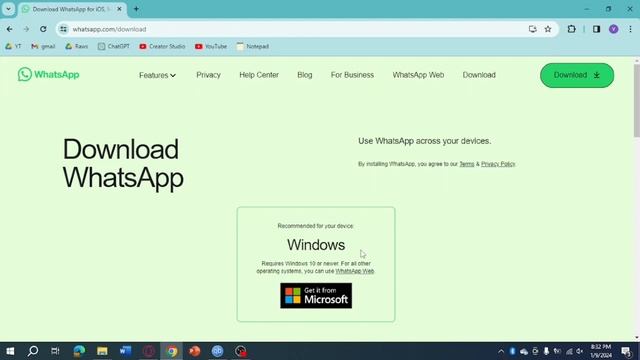Screen dimensions: 640x360
Task: Open the tab search dropdown arrow
Action: 8,9
